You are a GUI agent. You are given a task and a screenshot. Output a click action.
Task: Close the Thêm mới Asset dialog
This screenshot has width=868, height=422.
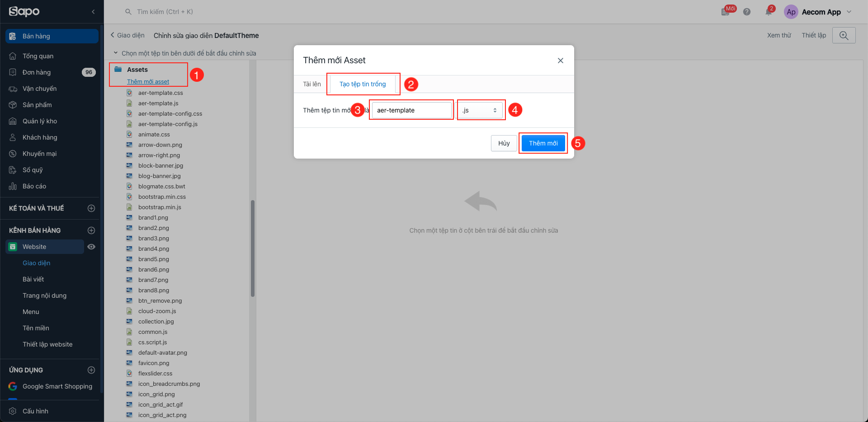click(560, 61)
